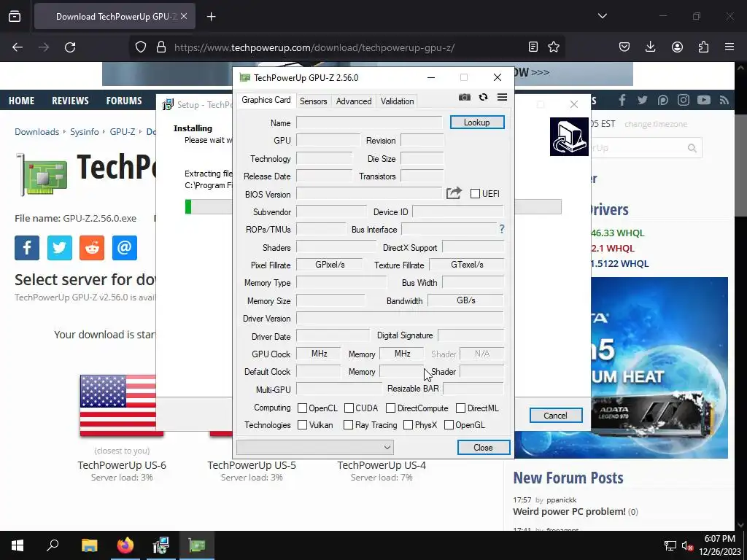Viewport: 747px width, 560px height.
Task: Open Firefox downloads panel
Action: [x=650, y=47]
